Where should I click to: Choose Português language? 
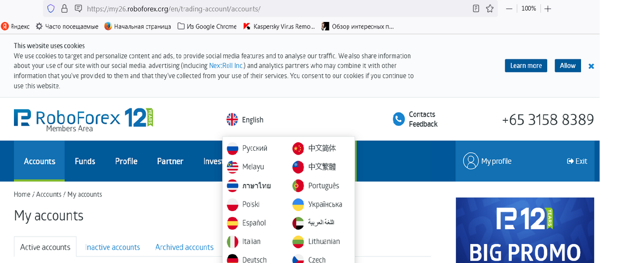[323, 186]
